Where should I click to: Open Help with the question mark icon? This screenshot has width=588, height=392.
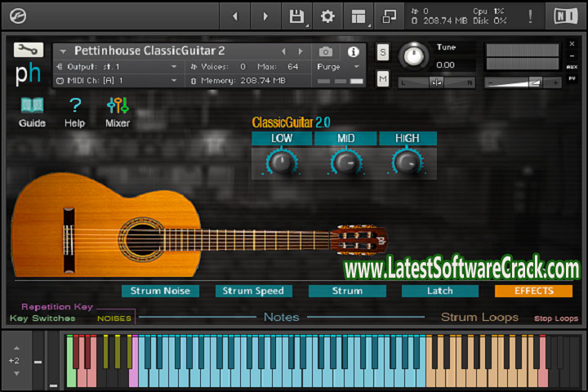click(75, 106)
